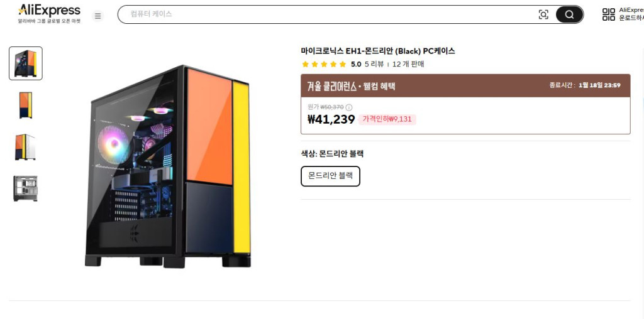Screen dimensions: 644x319
Task: Open the 5 리뷰 reviews link
Action: point(374,64)
